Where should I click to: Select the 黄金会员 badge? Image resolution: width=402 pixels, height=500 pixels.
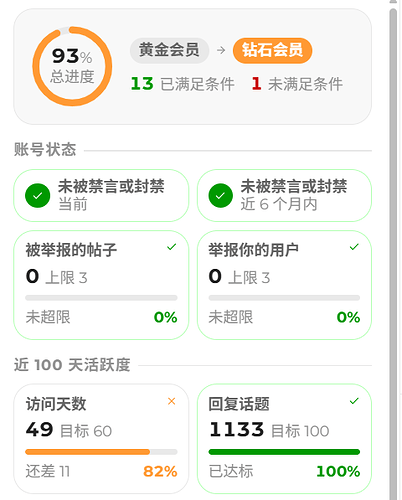169,50
